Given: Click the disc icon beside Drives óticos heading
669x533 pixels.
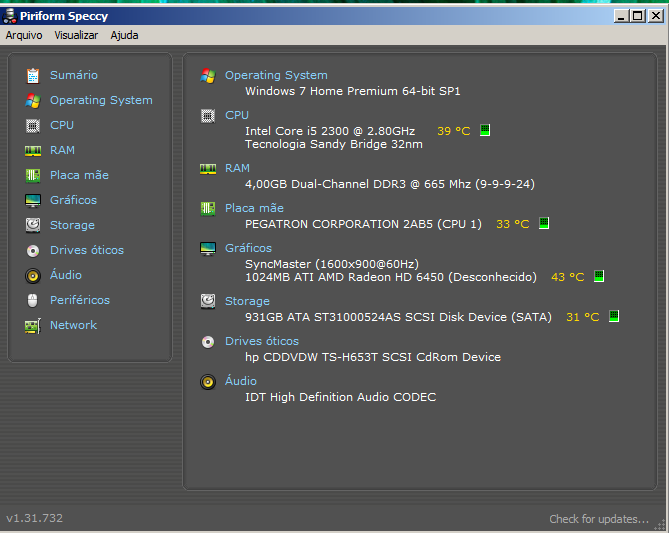Looking at the screenshot, I should 208,342.
